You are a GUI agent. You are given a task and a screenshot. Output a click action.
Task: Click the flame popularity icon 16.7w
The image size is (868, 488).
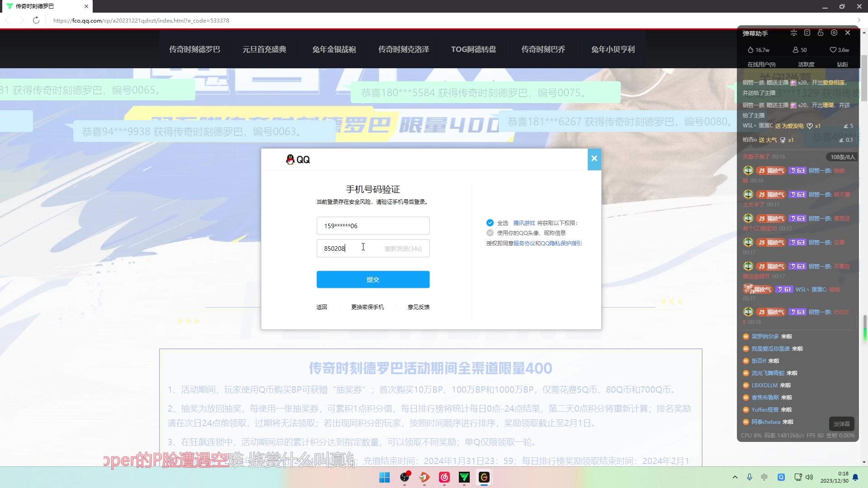pos(750,50)
